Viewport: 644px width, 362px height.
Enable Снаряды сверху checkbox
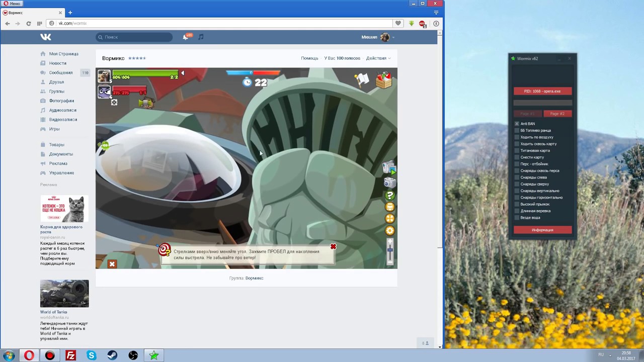click(517, 184)
